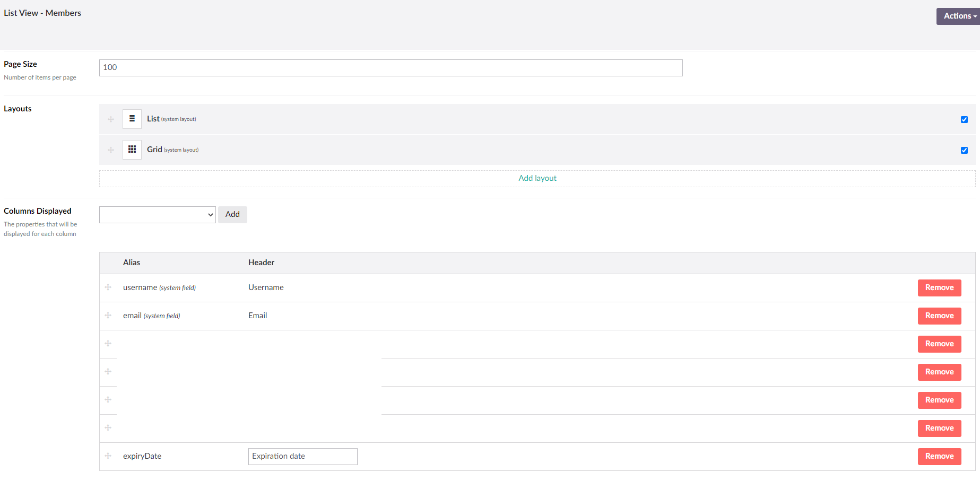
Task: Click the email row drag handle
Action: 108,316
